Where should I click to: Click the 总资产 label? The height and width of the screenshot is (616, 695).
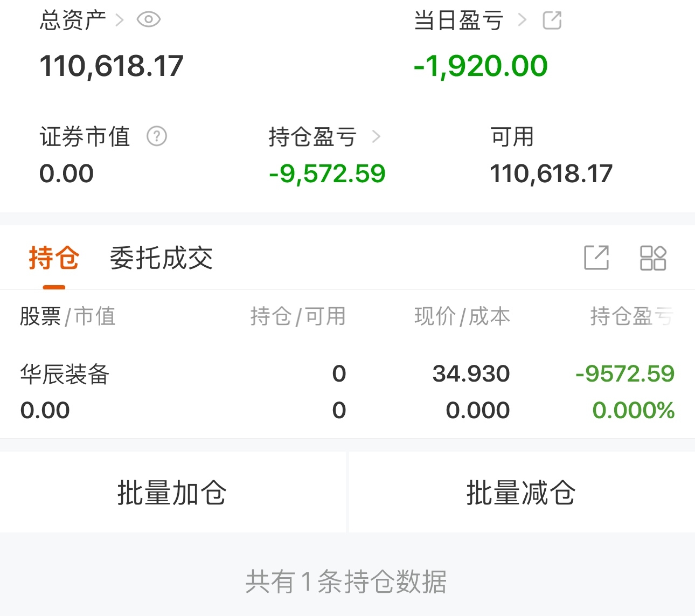pyautogui.click(x=73, y=20)
